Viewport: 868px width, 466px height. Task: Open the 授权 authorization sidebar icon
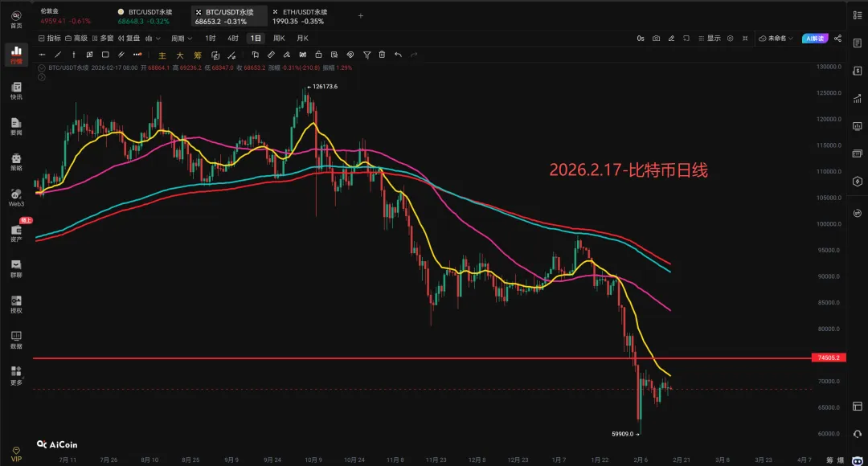click(16, 305)
